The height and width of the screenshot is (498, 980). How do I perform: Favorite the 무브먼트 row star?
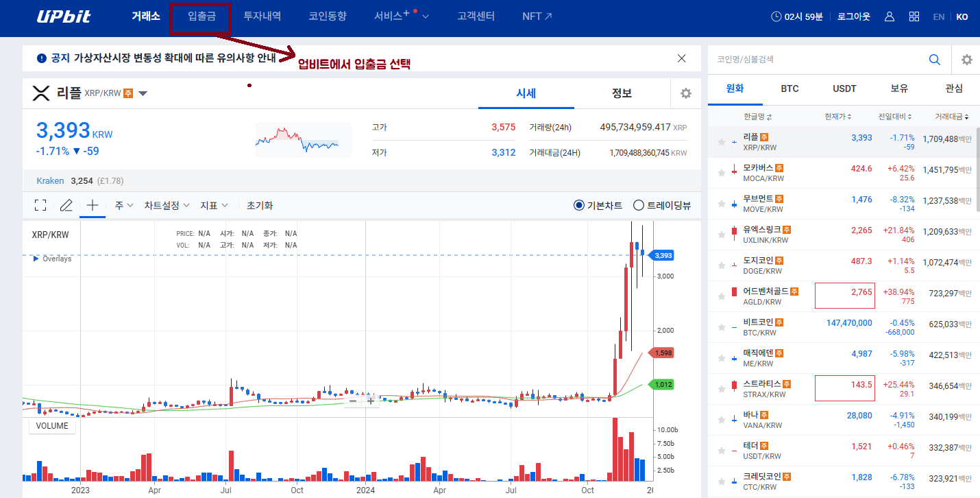721,204
